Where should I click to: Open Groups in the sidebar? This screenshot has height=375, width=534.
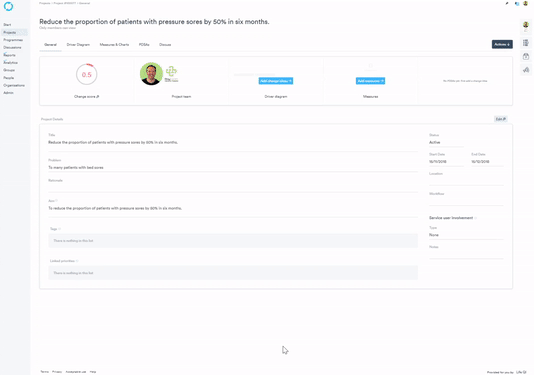click(9, 70)
